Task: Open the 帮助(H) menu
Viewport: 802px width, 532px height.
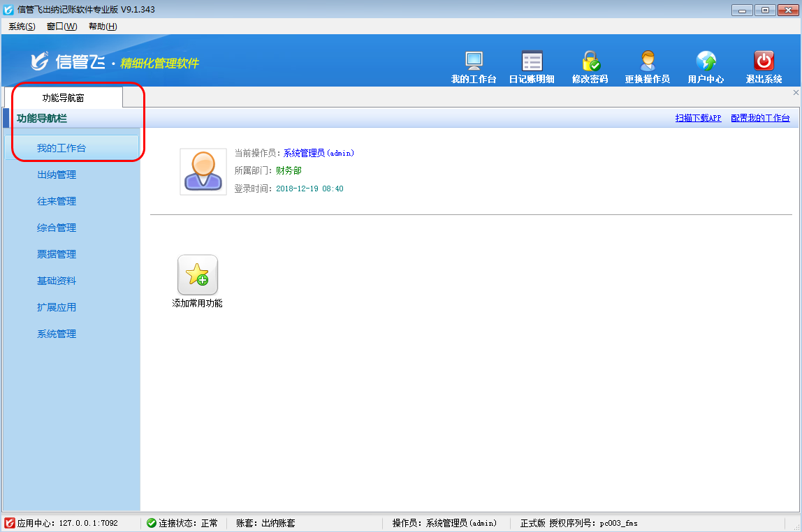Action: 103,27
